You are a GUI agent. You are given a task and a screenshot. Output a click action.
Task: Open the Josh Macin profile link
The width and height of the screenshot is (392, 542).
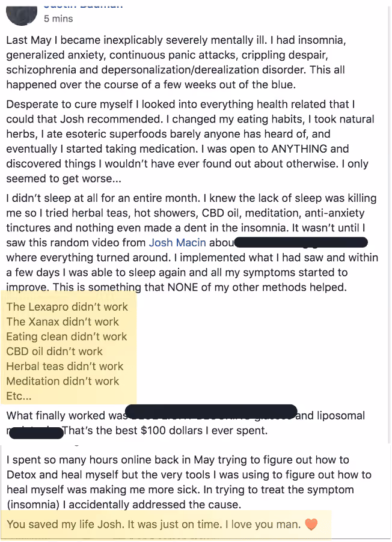pyautogui.click(x=177, y=243)
